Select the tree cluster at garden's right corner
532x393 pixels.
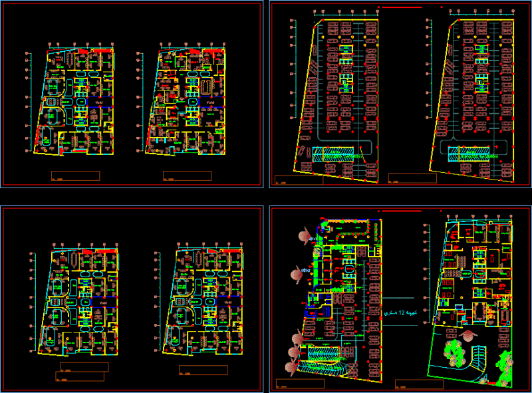click(x=504, y=370)
